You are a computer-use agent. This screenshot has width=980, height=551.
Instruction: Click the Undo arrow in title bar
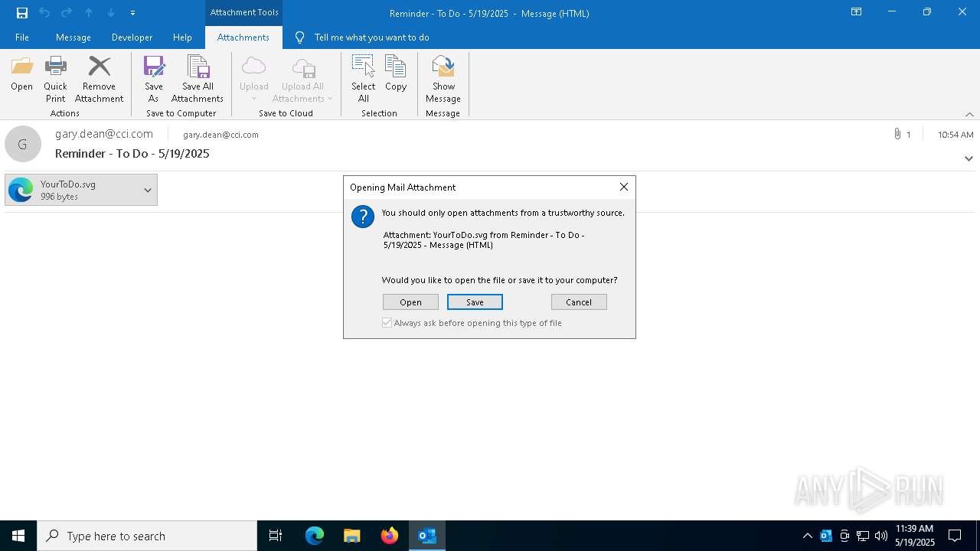point(44,13)
